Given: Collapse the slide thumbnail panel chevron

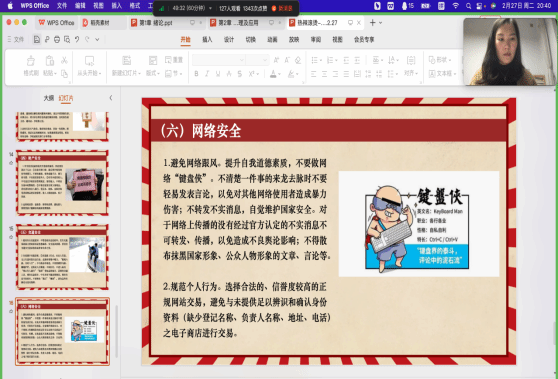Looking at the screenshot, I should point(111,98).
